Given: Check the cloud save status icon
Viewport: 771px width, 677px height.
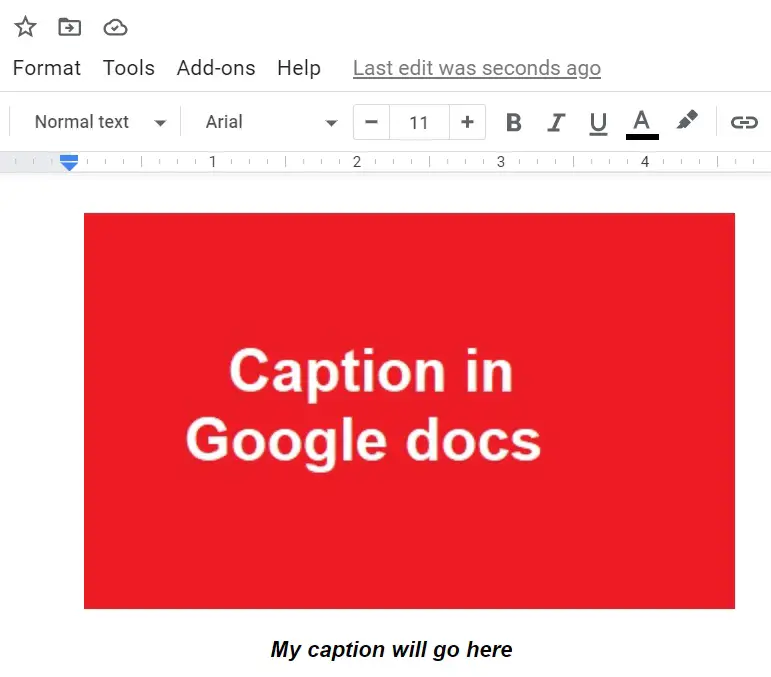Looking at the screenshot, I should click(116, 28).
